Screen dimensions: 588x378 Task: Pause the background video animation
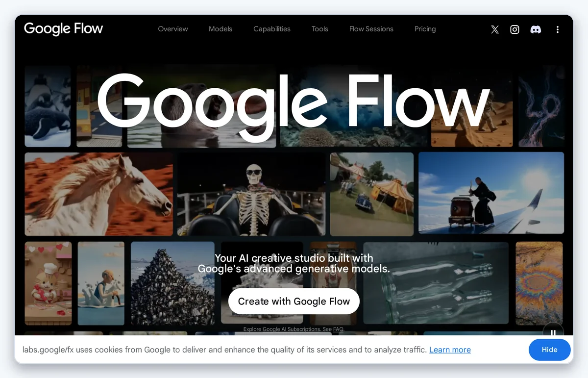pyautogui.click(x=553, y=332)
